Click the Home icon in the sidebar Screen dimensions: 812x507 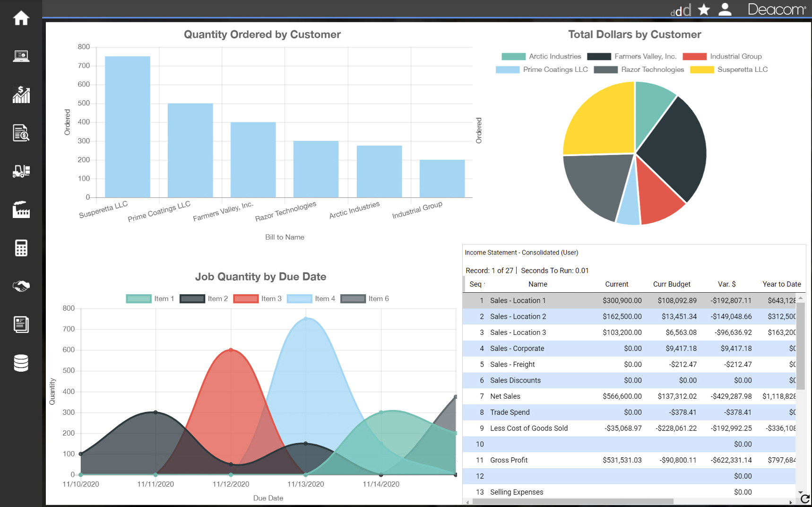pyautogui.click(x=21, y=18)
